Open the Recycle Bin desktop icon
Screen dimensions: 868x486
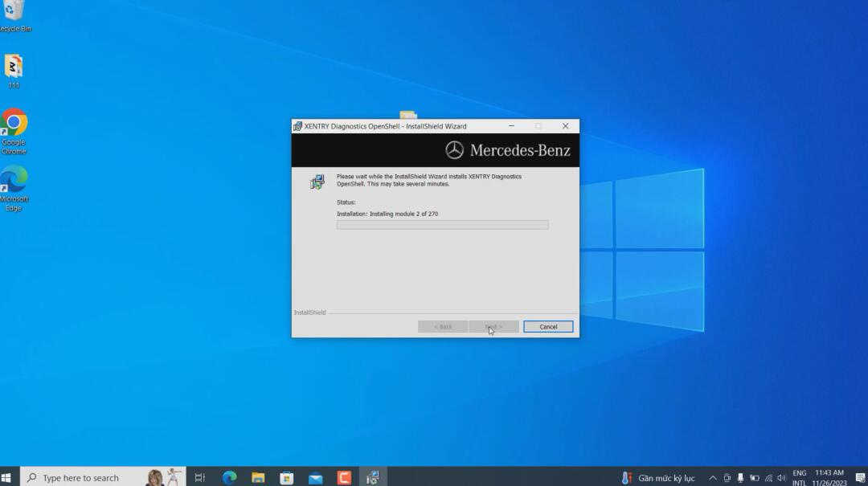[x=14, y=15]
